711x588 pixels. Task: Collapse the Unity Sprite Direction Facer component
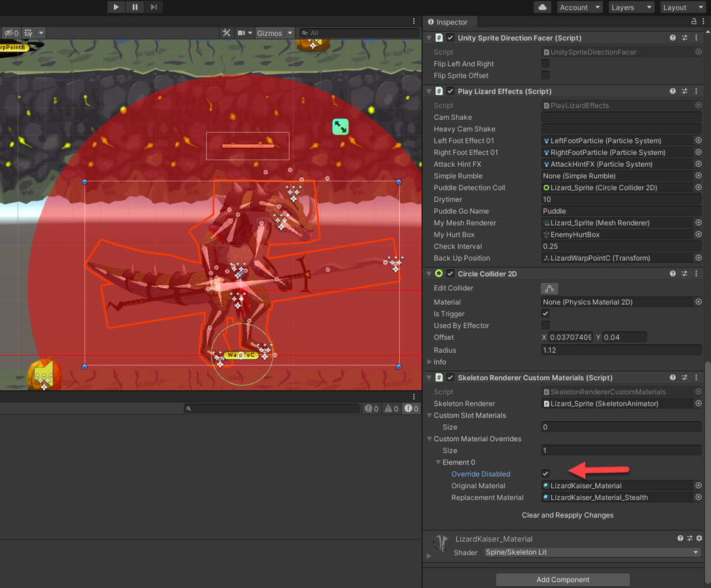pos(429,38)
